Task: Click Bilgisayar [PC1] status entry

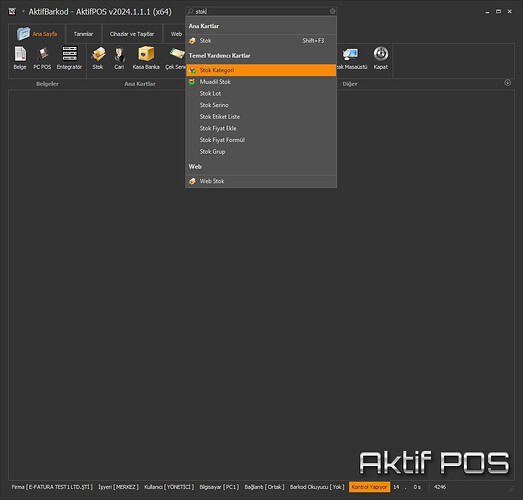Action: 219,487
